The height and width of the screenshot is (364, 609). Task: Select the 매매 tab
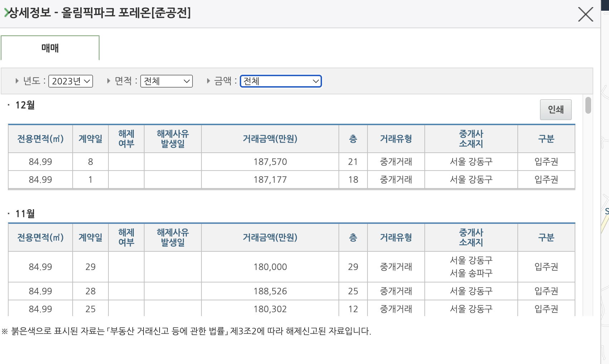[50, 48]
